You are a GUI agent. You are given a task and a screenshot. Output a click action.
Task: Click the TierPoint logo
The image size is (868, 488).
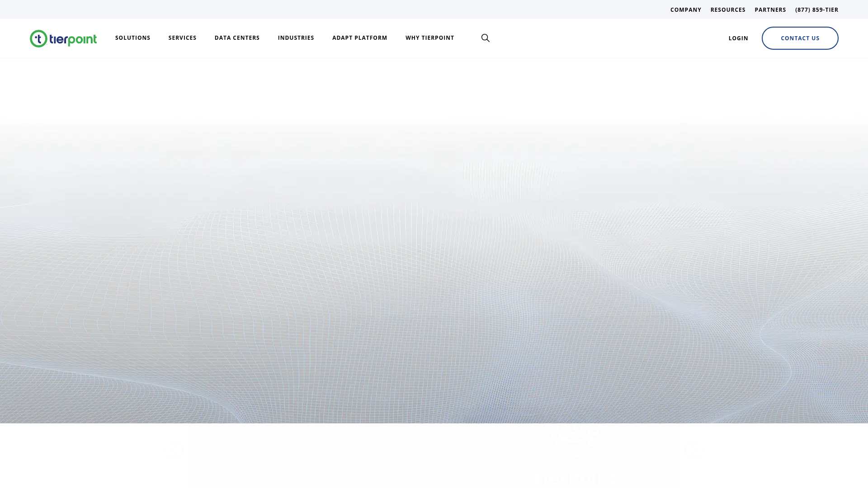coord(63,38)
